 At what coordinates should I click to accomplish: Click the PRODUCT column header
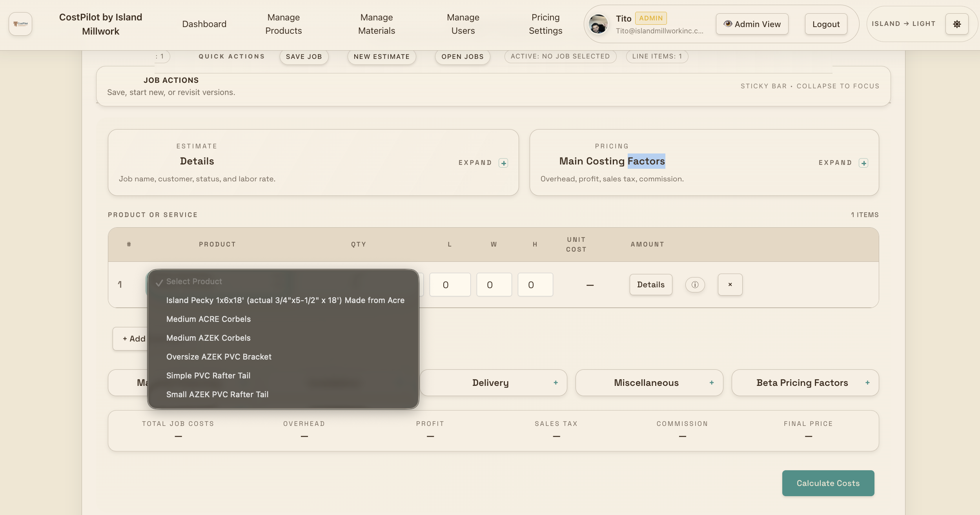click(217, 244)
